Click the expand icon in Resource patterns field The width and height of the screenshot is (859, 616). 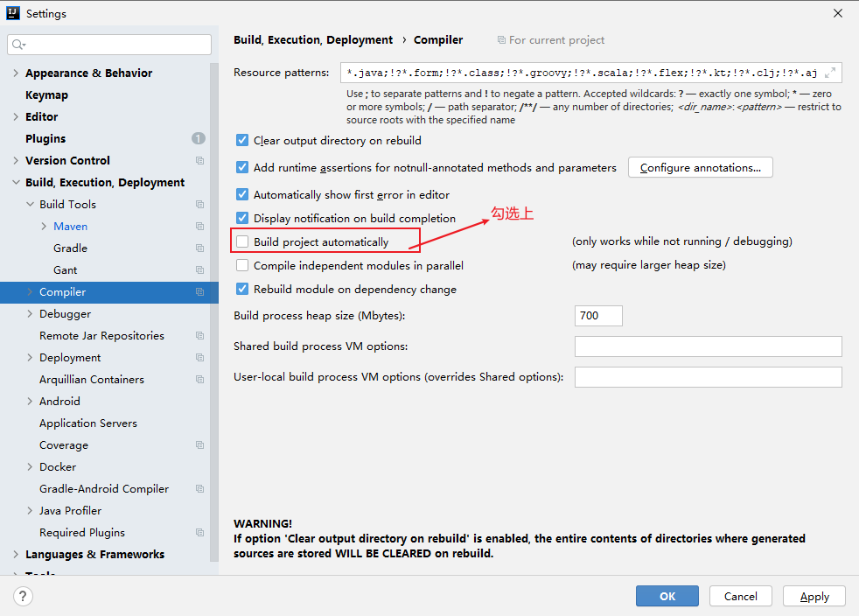(x=829, y=73)
